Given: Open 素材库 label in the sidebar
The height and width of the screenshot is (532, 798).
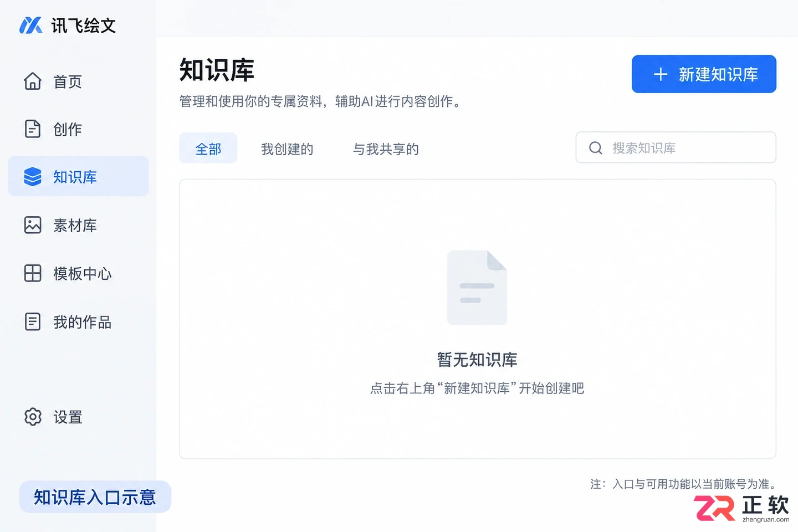Looking at the screenshot, I should [x=75, y=226].
